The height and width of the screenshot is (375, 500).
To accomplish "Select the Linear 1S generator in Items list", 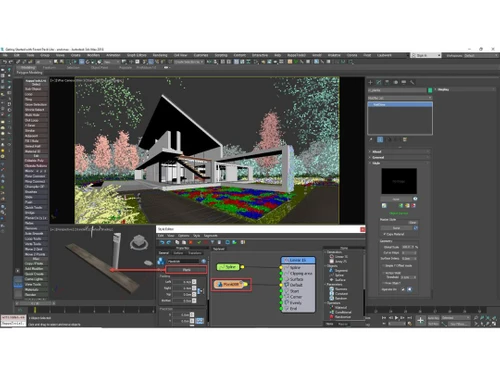I will (x=338, y=257).
